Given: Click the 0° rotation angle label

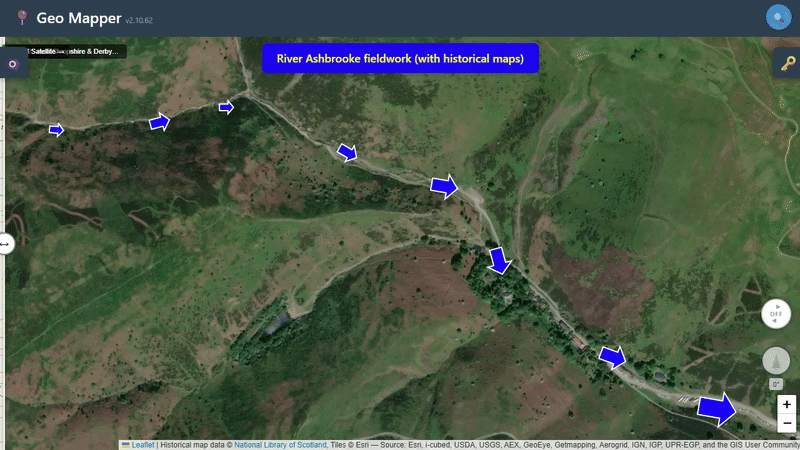Looking at the screenshot, I should tap(776, 384).
